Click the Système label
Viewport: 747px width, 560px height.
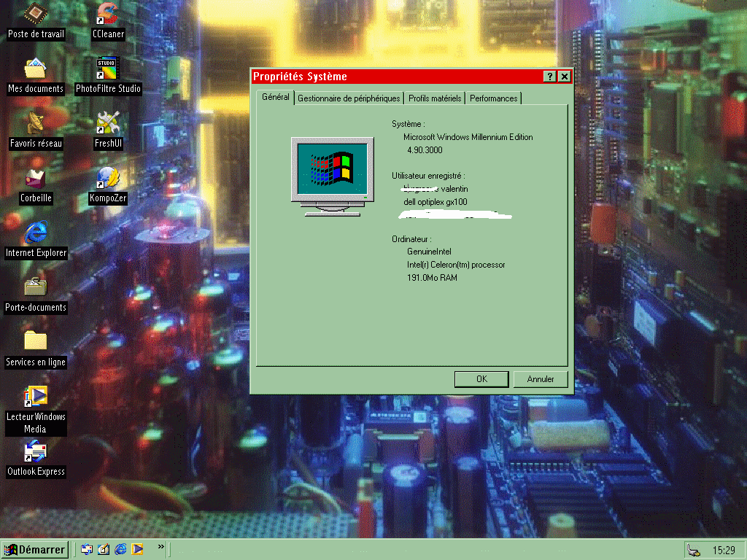click(409, 124)
